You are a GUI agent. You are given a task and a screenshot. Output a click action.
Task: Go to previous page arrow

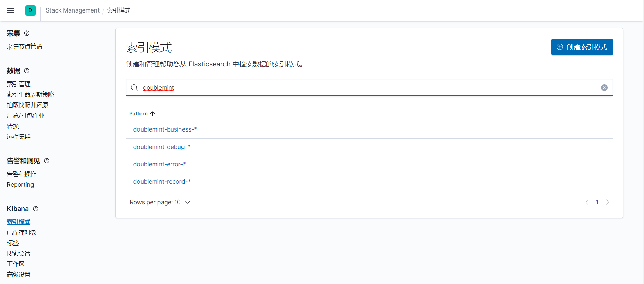(x=587, y=202)
